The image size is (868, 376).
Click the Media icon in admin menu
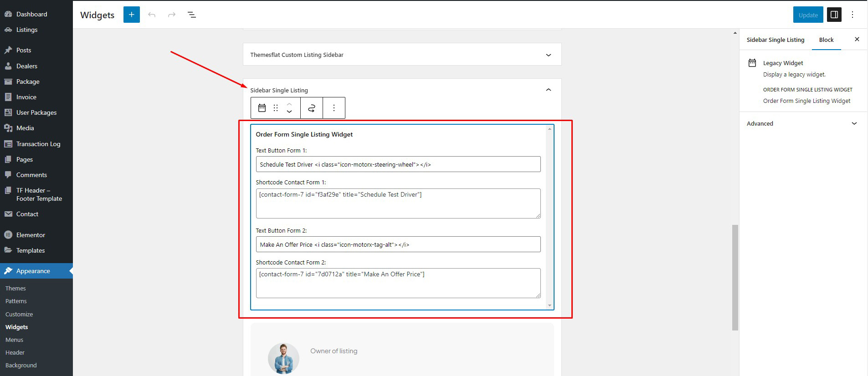[x=8, y=128]
